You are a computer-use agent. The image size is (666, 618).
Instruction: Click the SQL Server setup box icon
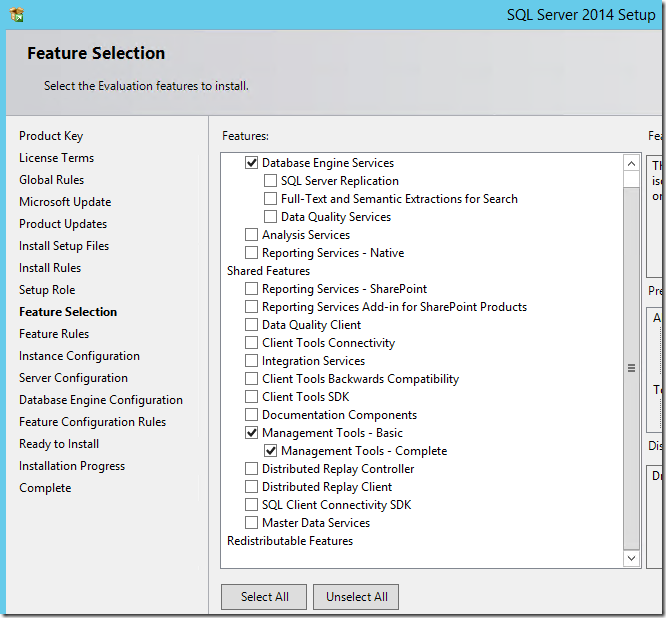coord(17,14)
